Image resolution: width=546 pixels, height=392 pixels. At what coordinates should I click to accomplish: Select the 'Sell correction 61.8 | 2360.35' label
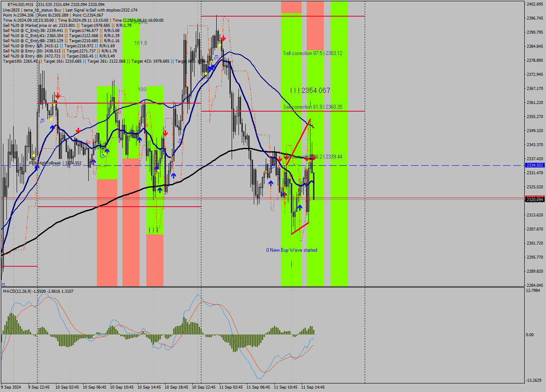tap(313, 107)
